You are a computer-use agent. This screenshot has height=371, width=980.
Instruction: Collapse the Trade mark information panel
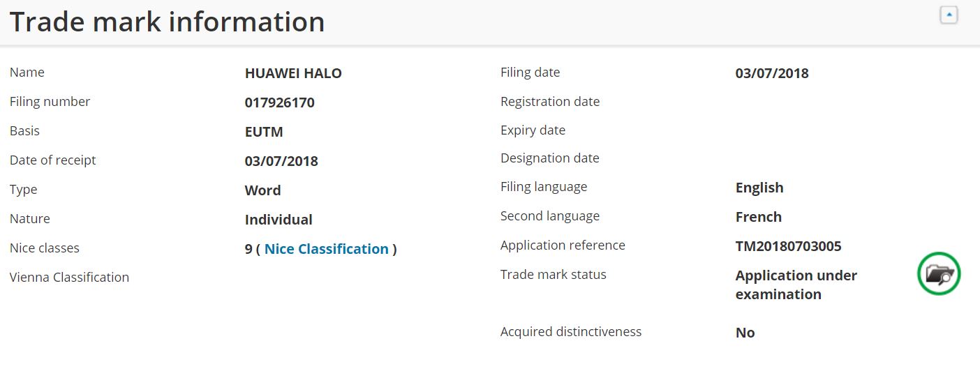tap(949, 15)
